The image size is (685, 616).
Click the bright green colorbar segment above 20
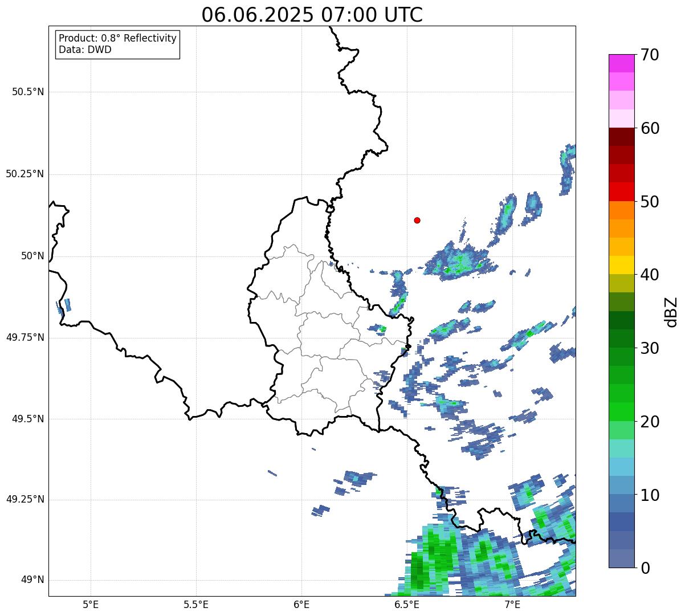click(x=621, y=412)
